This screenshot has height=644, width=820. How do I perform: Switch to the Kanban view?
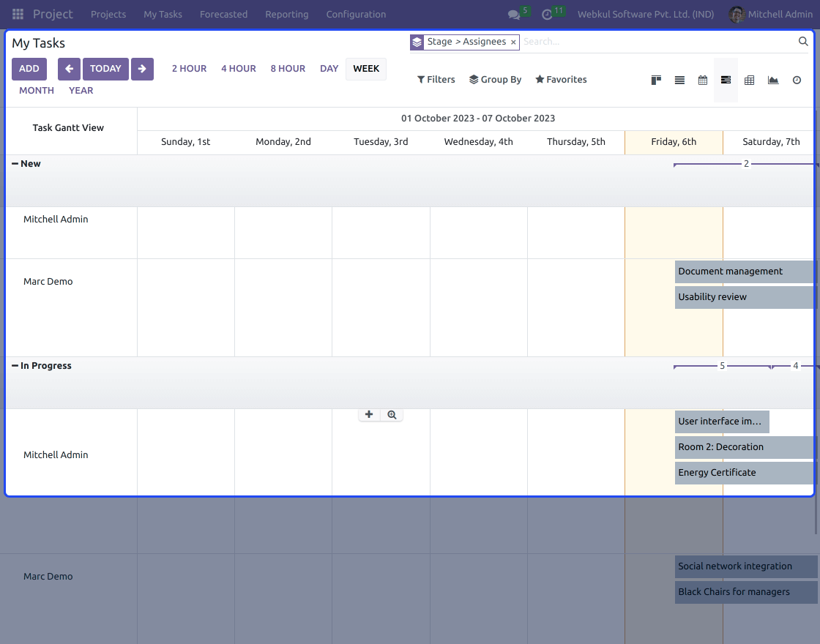point(656,80)
